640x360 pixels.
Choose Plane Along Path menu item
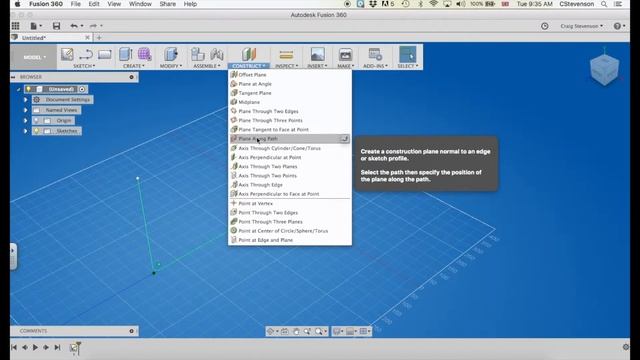(290, 139)
